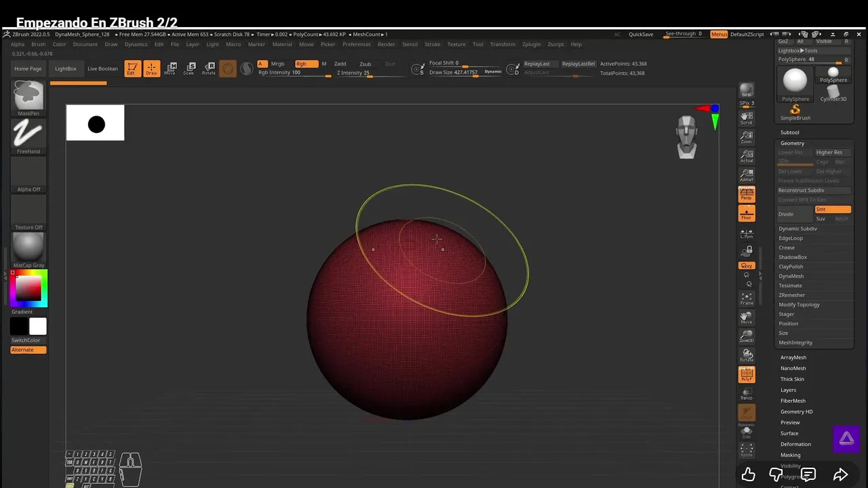Adjust the Draw Size slider
This screenshot has width=868, height=488.
(x=466, y=73)
